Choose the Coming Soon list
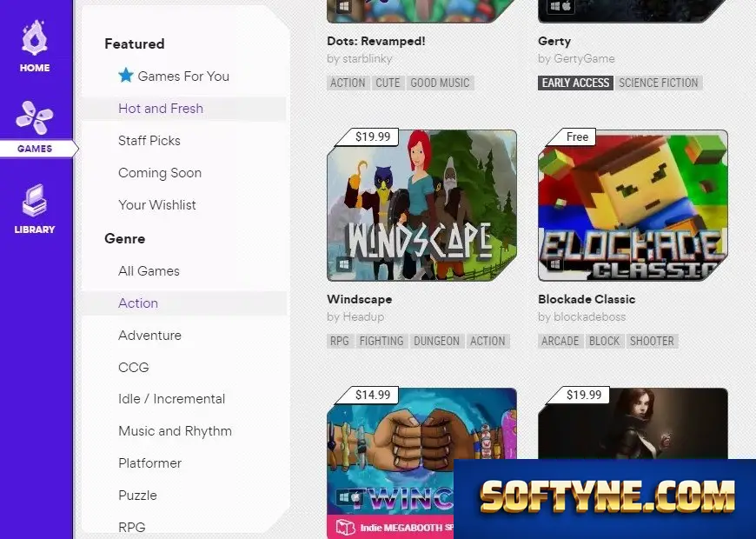Viewport: 756px width, 539px height. coord(160,173)
